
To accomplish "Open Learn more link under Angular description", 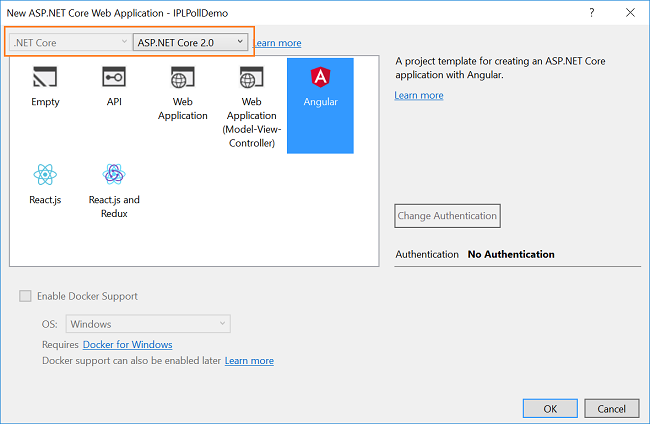I will pos(419,95).
